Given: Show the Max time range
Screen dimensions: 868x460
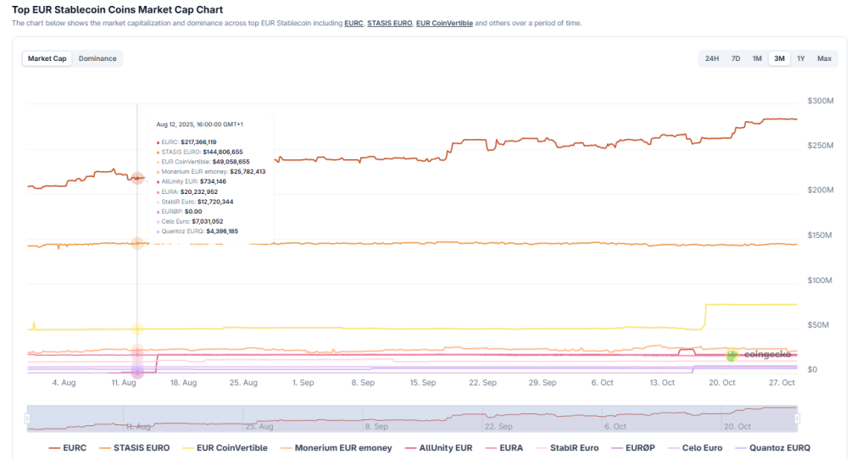Looking at the screenshot, I should 824,58.
